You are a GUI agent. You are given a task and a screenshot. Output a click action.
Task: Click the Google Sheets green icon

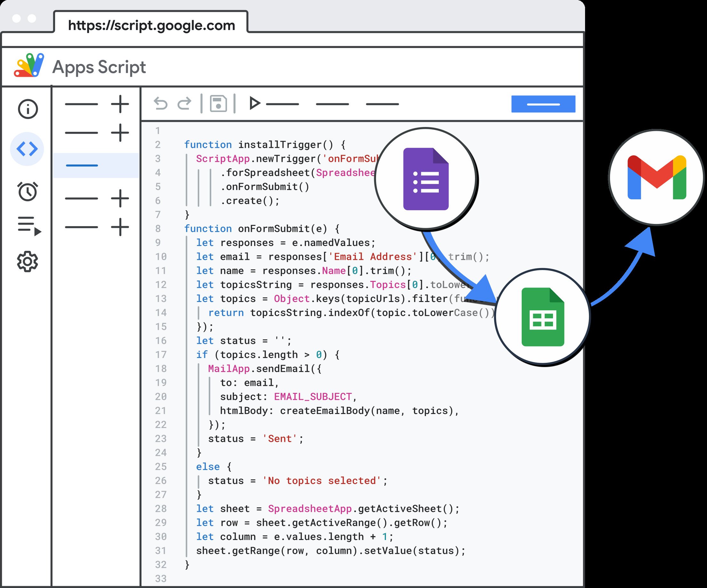(543, 317)
